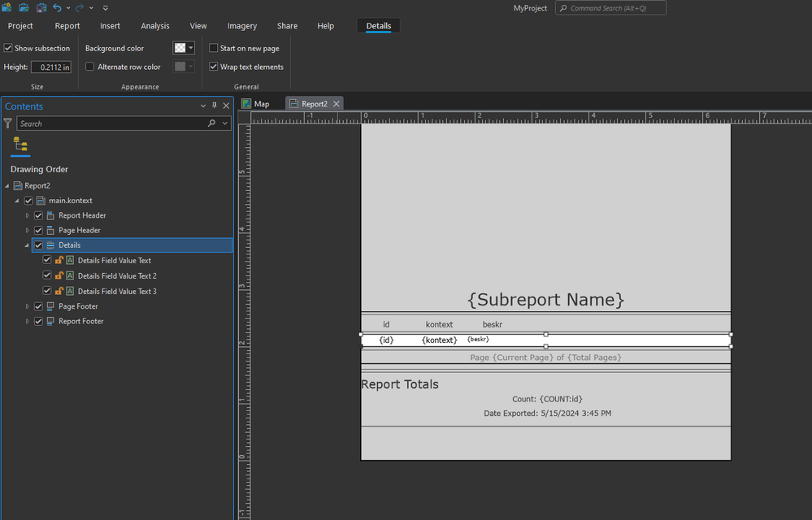Close the Report2 view tab
The width and height of the screenshot is (812, 520).
336,104
